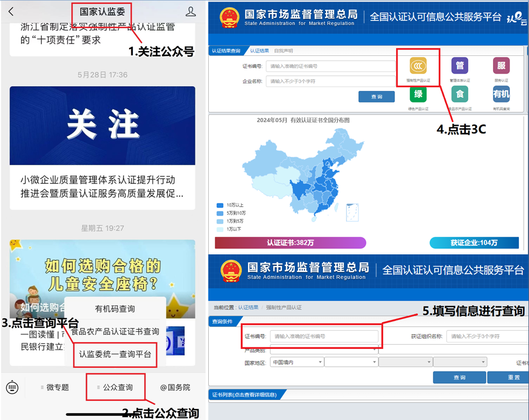The width and height of the screenshot is (529, 420).
Task: Open the 产品类别 dropdown
Action: tap(323, 350)
